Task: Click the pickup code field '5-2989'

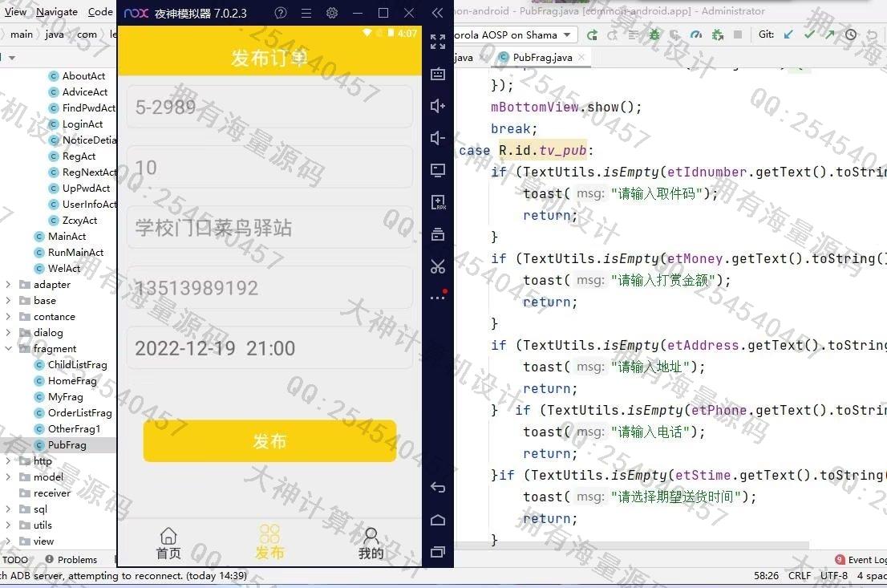Action: point(269,107)
